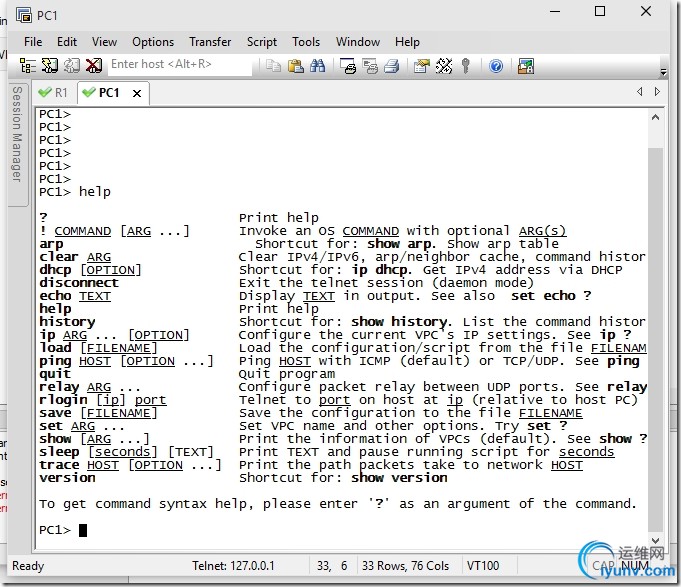Viewport: 681px width, 587px height.
Task: Click the 'PC1> help' command line
Action: click(75, 191)
